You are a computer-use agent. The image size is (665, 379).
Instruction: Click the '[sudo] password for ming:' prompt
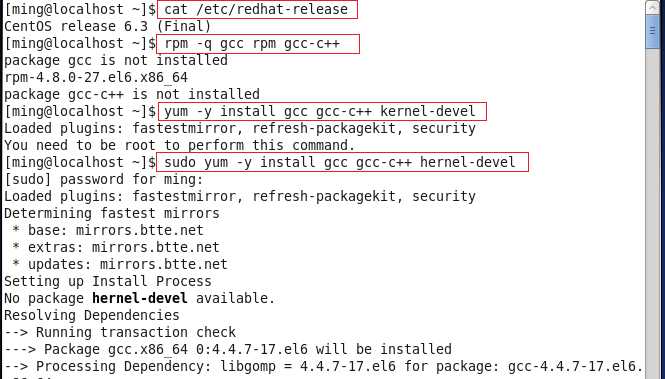tap(103, 179)
